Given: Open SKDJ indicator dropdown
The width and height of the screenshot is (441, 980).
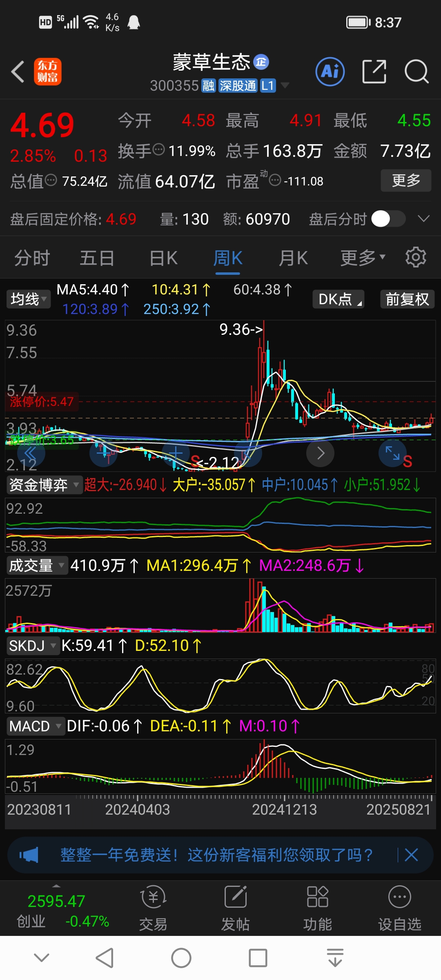Looking at the screenshot, I should [33, 646].
